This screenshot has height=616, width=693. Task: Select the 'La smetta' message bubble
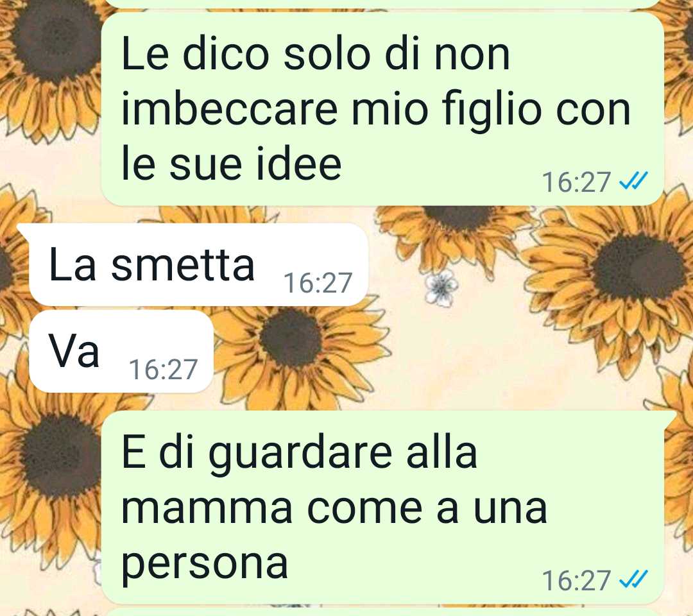198,264
